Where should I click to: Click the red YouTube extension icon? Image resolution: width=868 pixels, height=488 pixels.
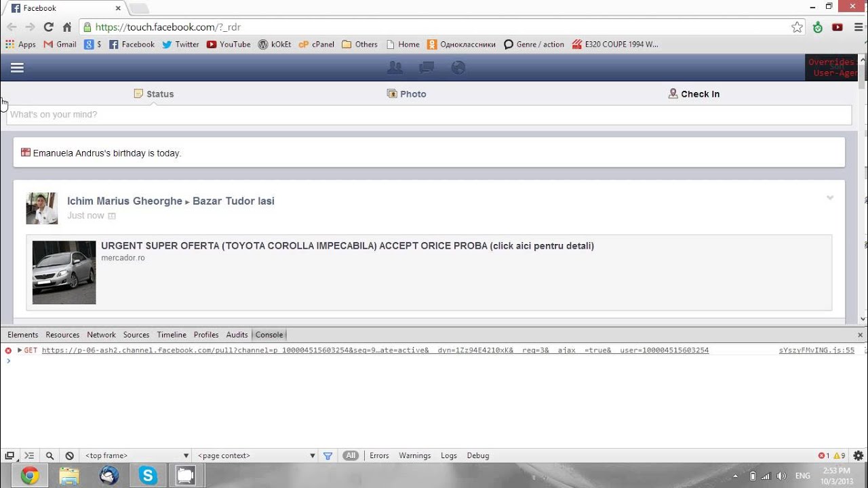(837, 27)
